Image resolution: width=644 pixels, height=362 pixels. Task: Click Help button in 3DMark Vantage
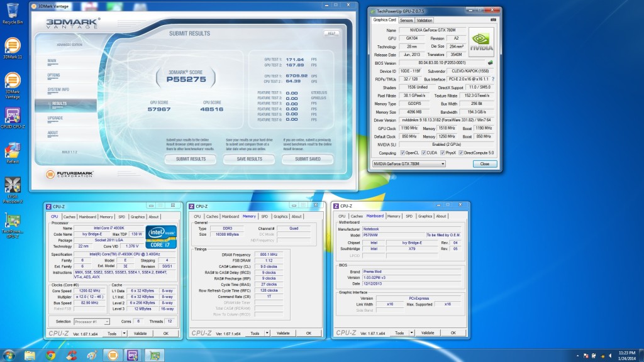pos(331,33)
